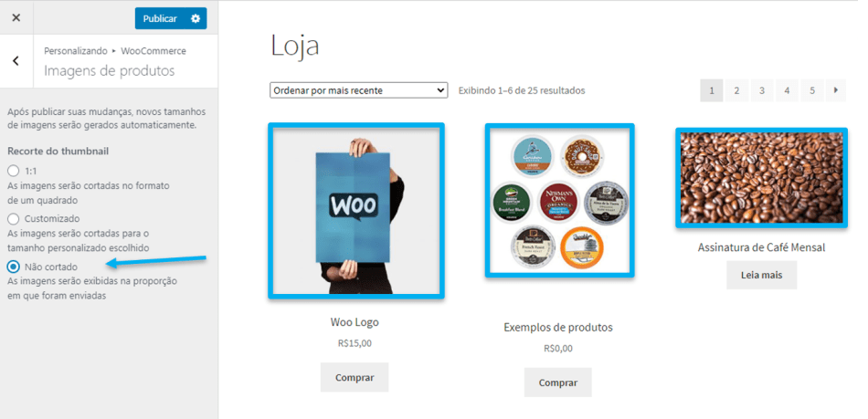868x419 pixels.
Task: Click Comprar under Exemplos de produtos
Action: coord(558,382)
